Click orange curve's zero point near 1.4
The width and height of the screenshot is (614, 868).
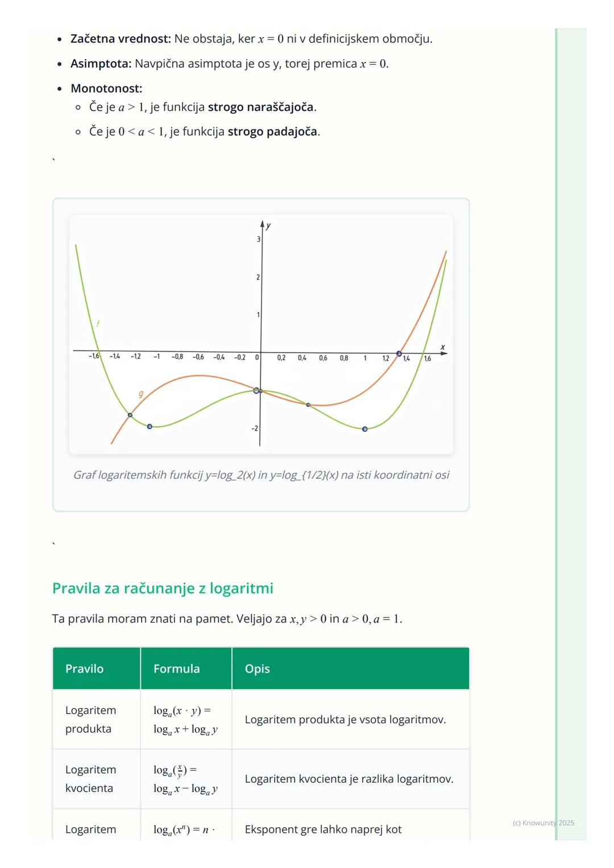click(x=399, y=353)
